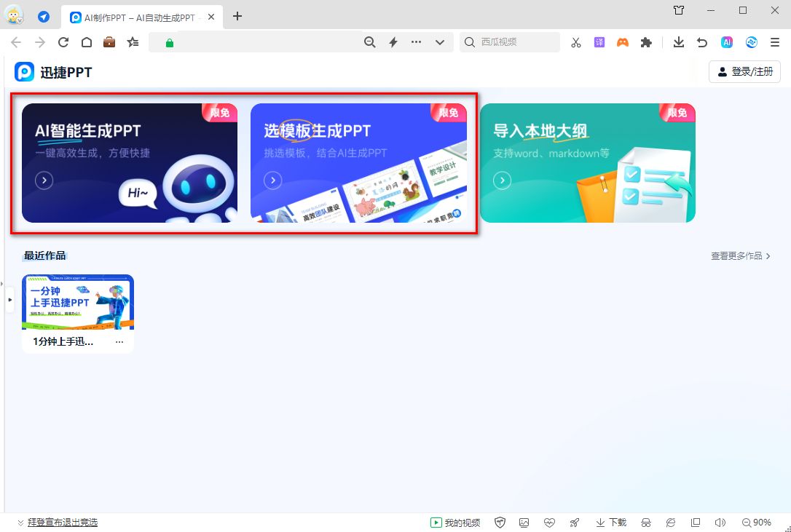Screen dimensions: 791x532
Task: Open the 选模板生成PPT card
Action: coord(358,163)
